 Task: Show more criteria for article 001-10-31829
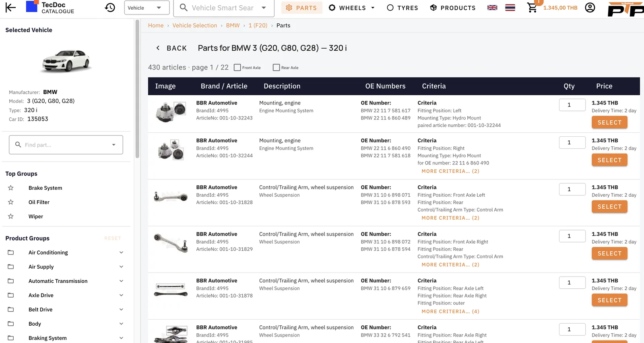(450, 264)
